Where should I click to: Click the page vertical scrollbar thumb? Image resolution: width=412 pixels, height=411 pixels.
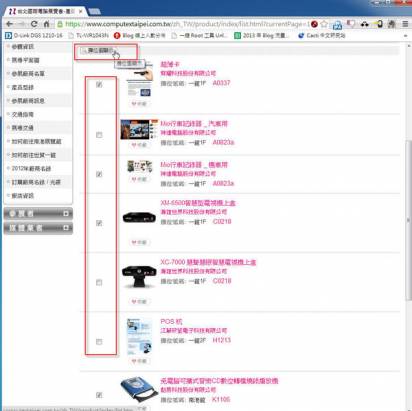point(408,220)
